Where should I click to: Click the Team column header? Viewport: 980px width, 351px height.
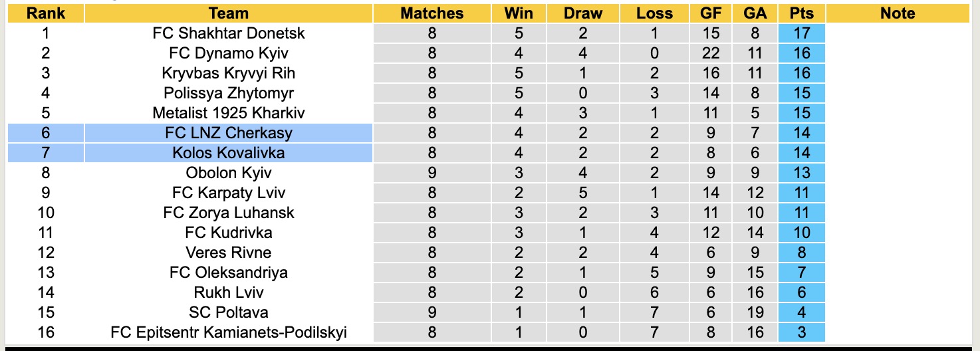pos(228,13)
